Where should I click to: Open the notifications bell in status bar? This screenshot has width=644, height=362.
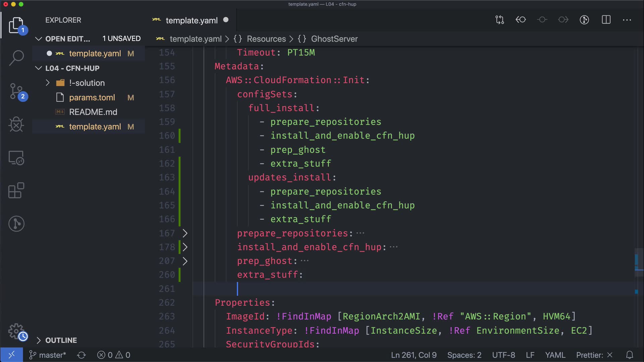click(630, 355)
